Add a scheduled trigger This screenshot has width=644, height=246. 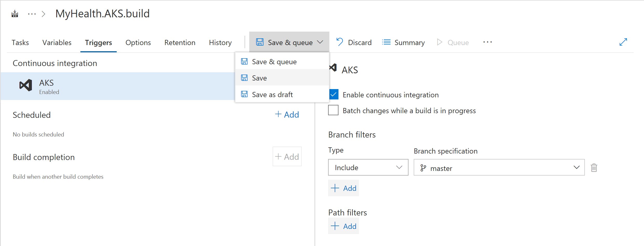(x=287, y=114)
